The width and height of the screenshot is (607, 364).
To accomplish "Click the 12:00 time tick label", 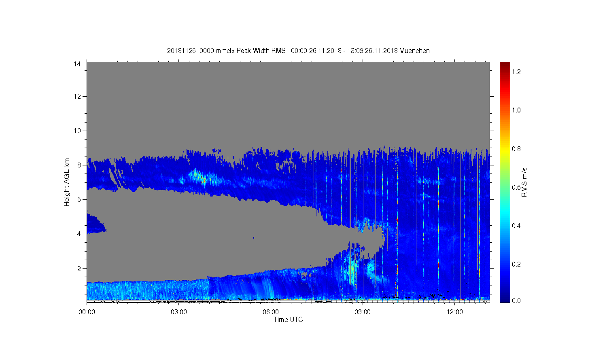I will (x=454, y=312).
